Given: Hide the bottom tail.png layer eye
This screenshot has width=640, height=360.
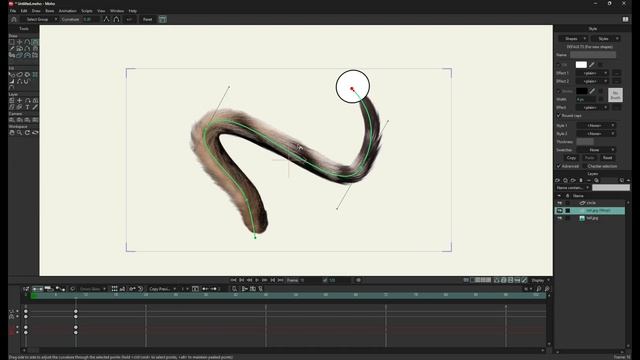Looking at the screenshot, I should 560,218.
